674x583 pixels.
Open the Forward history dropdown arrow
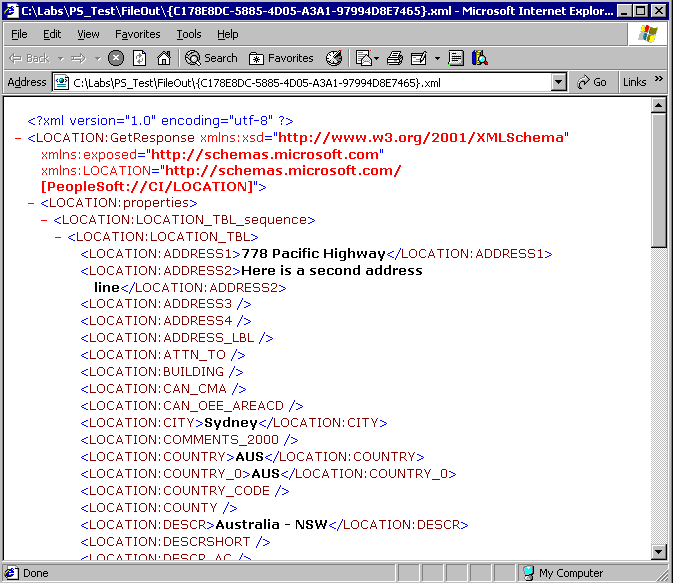click(98, 58)
